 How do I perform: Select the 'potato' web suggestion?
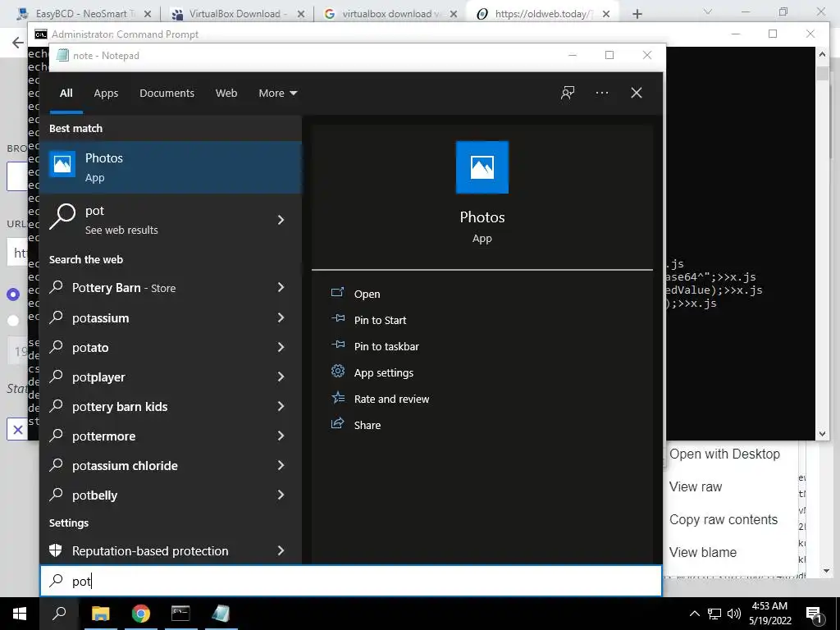coord(171,348)
